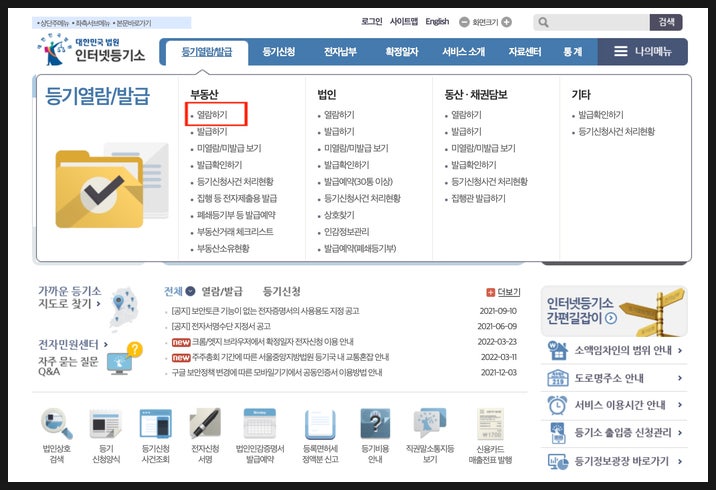
Task: Open 집행관 발급하기 link
Action: pyautogui.click(x=478, y=198)
